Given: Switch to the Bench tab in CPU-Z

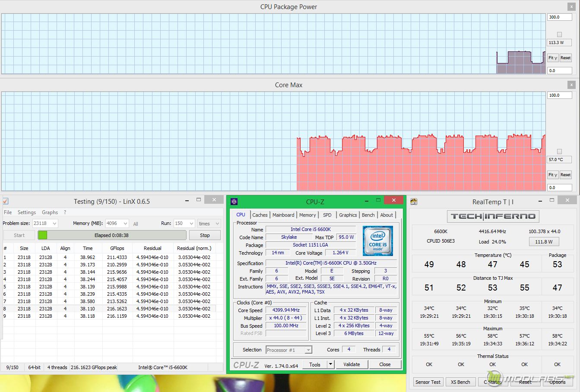Looking at the screenshot, I should 368,215.
